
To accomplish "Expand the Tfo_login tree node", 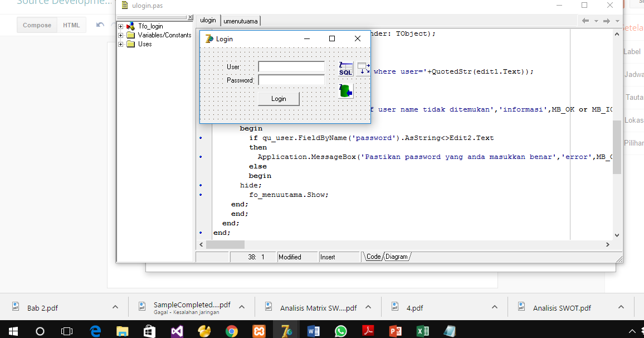I will point(121,26).
